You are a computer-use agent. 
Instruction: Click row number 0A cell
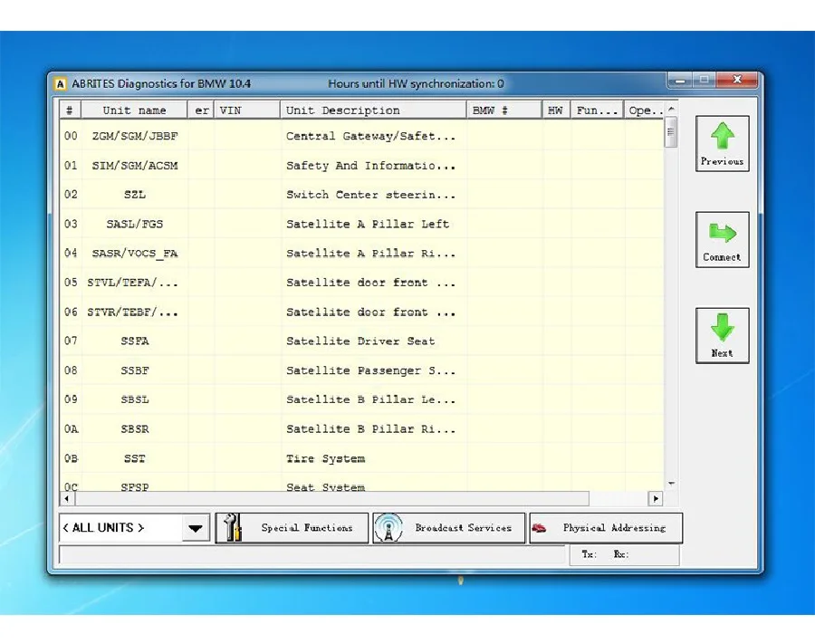pyautogui.click(x=72, y=428)
